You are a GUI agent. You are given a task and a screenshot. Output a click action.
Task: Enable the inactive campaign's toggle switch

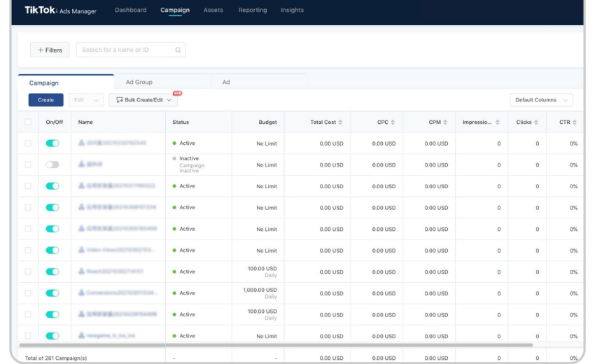[x=52, y=165]
